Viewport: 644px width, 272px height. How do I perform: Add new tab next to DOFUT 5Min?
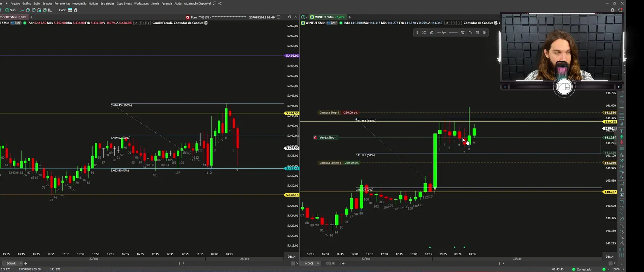tap(32, 17)
